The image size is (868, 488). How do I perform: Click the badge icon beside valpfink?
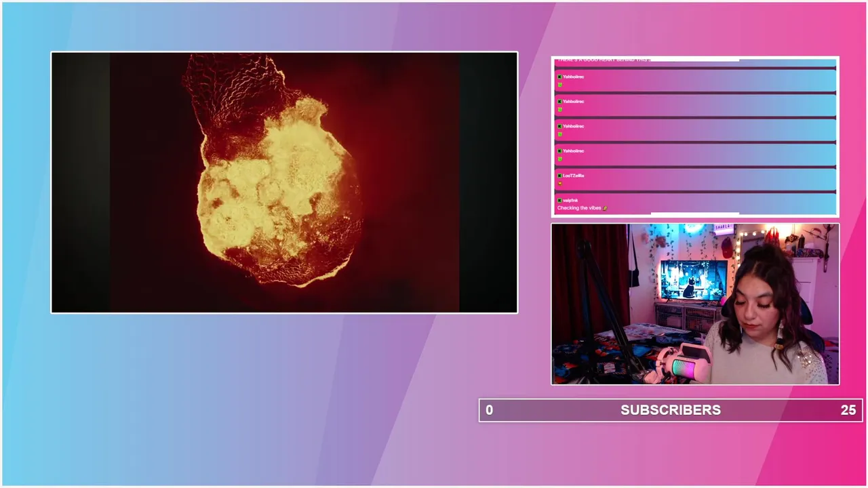559,201
